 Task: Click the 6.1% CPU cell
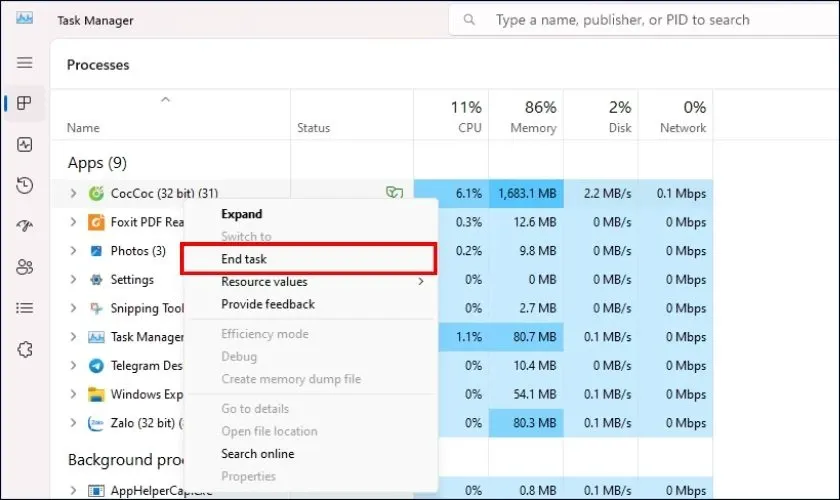(451, 193)
